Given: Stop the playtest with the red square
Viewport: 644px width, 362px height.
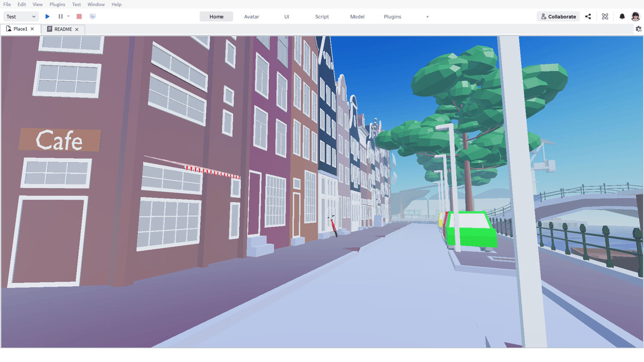Looking at the screenshot, I should pyautogui.click(x=79, y=16).
